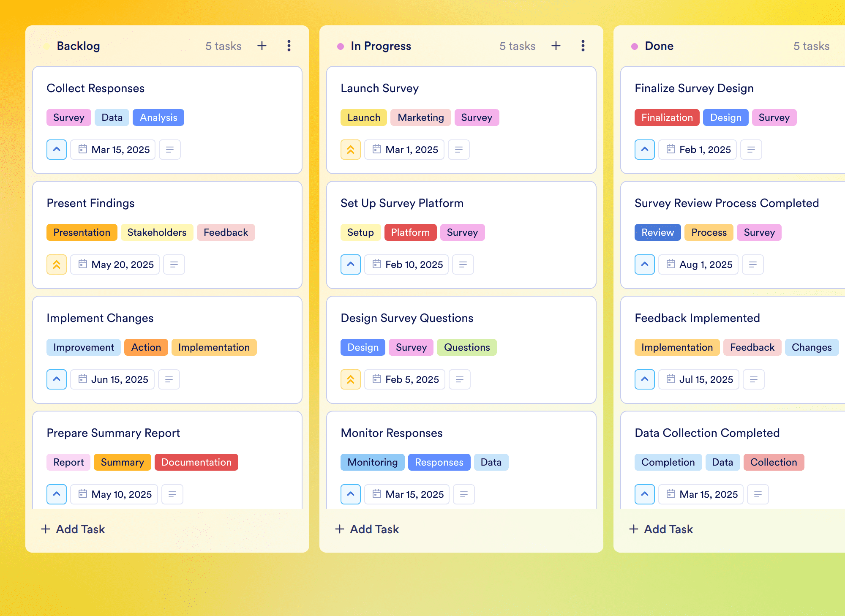Open the Mar 1, 2025 date on Launch Survey
The width and height of the screenshot is (845, 616).
point(404,150)
